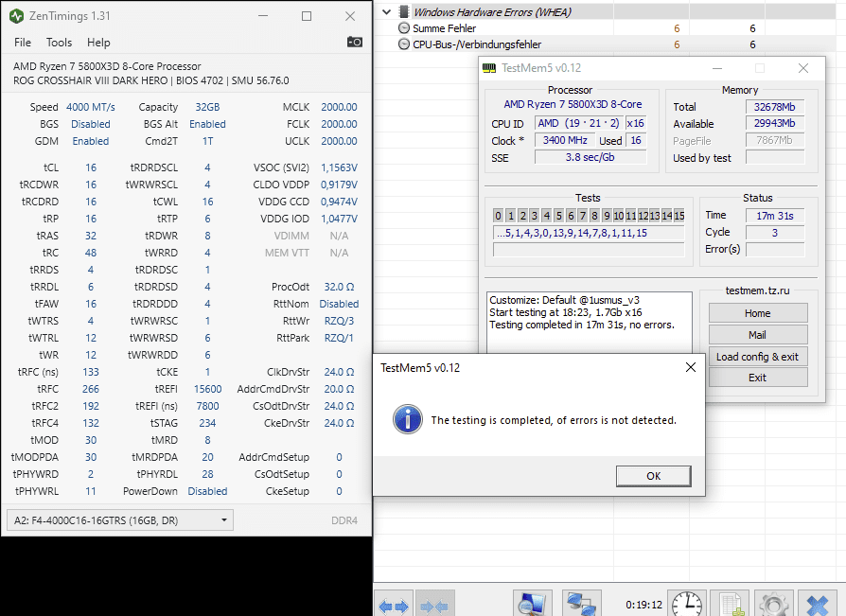Click the expand-columns double arrow icon
This screenshot has width=846, height=616.
click(394, 607)
